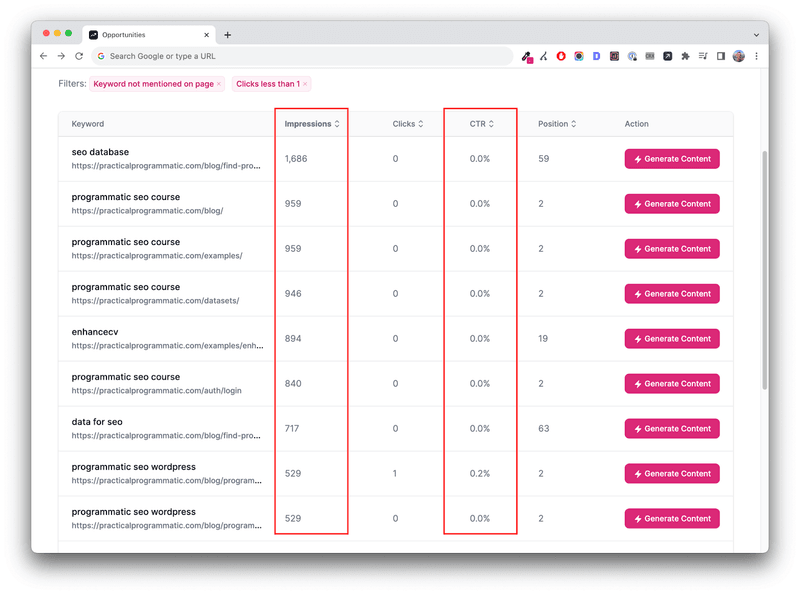Click the blue letter D extension icon
800x594 pixels.
(596, 56)
